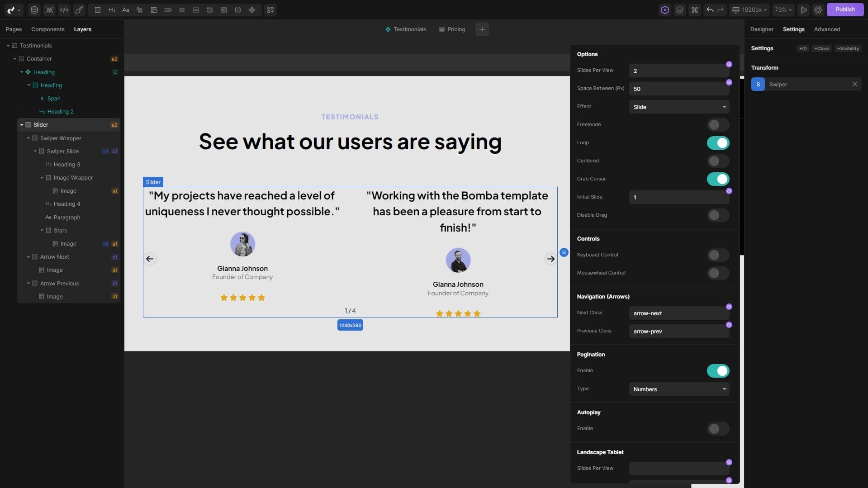The height and width of the screenshot is (488, 868).
Task: Switch to the Components tab
Action: click(x=47, y=29)
